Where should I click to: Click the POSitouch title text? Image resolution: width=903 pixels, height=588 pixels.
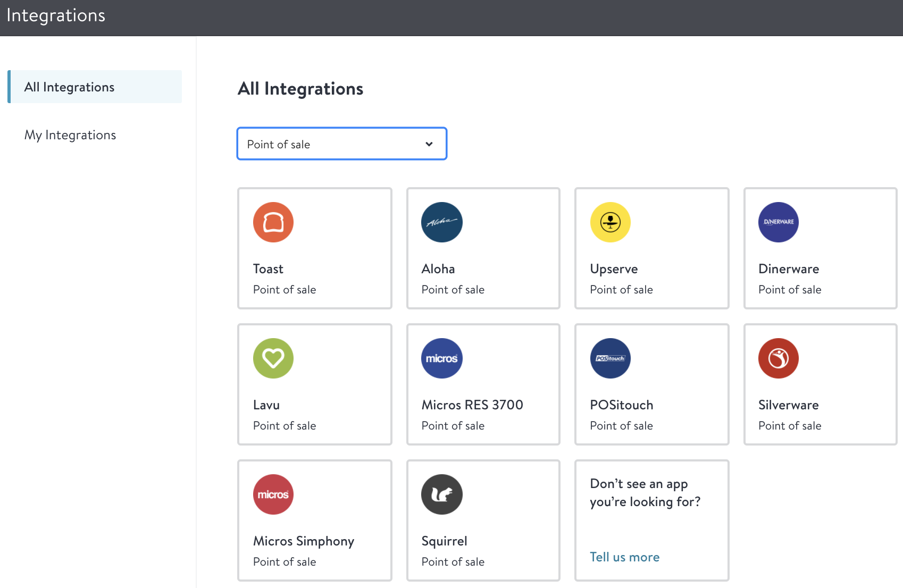[622, 405]
